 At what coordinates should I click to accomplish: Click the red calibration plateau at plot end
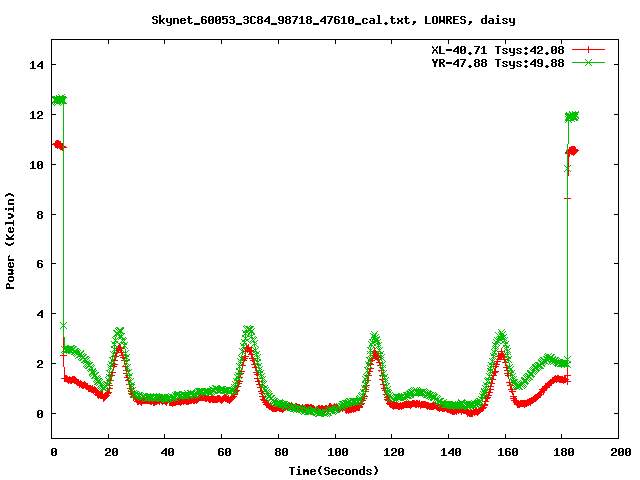[x=572, y=151]
